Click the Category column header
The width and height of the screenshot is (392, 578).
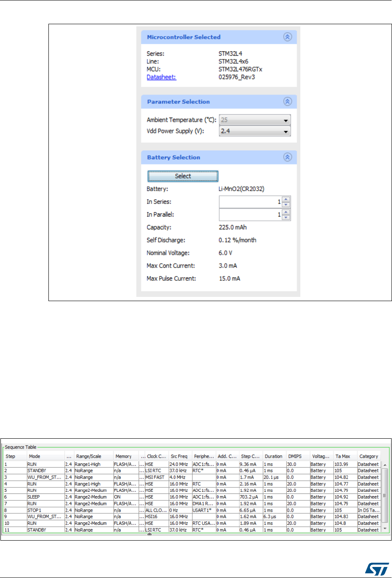[369, 456]
